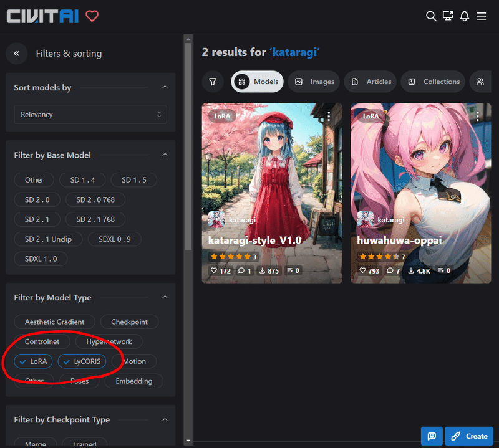
Task: Open the notifications bell
Action: [x=465, y=16]
